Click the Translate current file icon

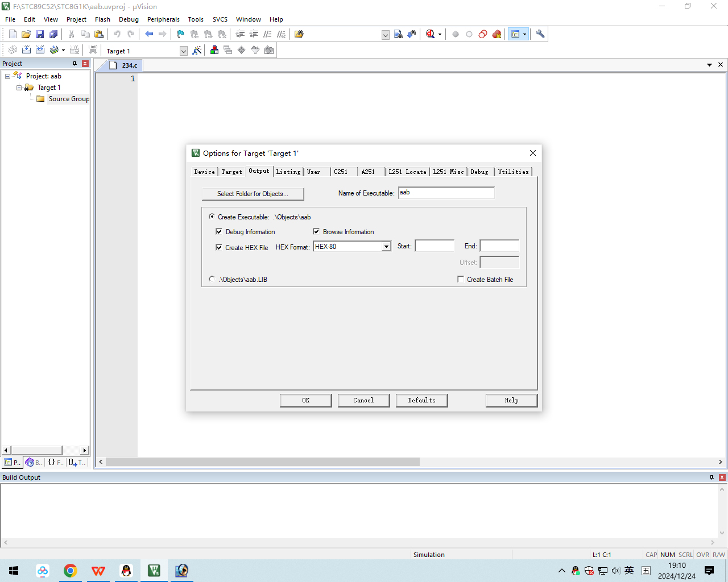pyautogui.click(x=13, y=50)
